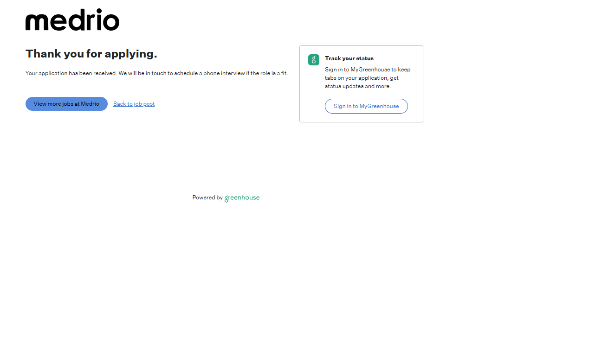
Task: Click the letter "m" in the Medrio logo
Action: (x=36, y=22)
